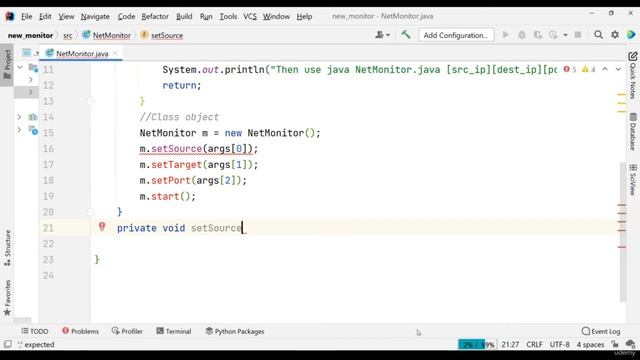Open the Refactor menu
This screenshot has width=640, height=360.
[x=155, y=16]
